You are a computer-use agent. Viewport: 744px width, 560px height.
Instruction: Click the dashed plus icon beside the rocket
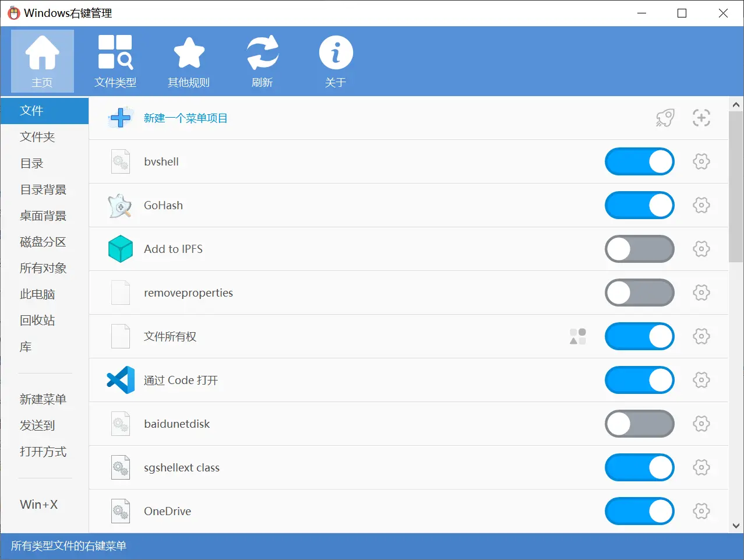pos(701,118)
